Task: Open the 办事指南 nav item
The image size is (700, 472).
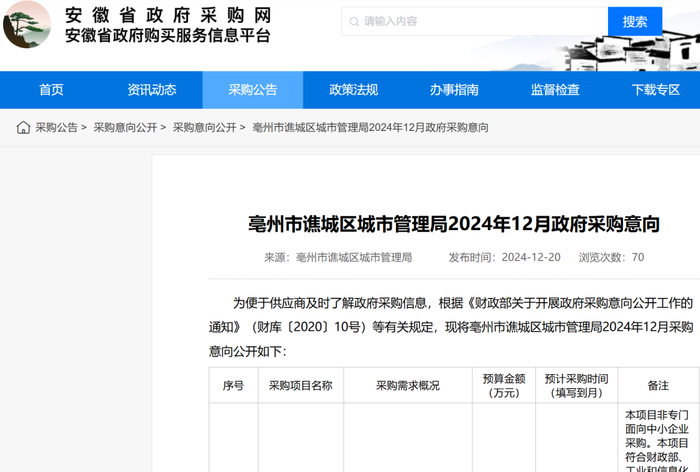Action: pos(454,90)
